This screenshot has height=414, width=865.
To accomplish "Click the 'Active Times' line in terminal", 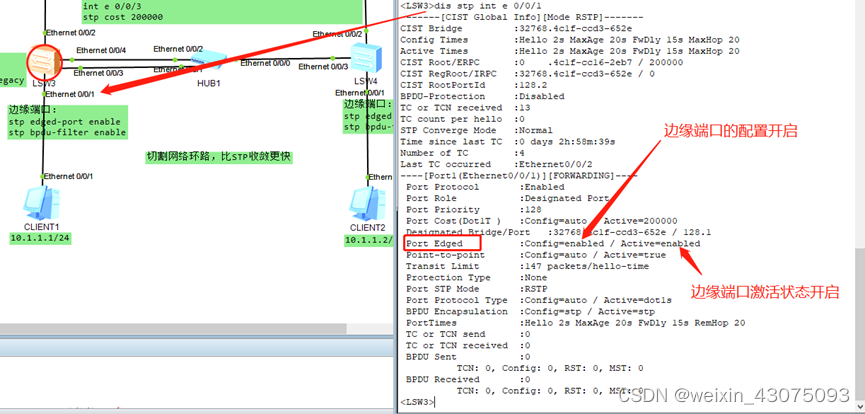I will (x=570, y=51).
